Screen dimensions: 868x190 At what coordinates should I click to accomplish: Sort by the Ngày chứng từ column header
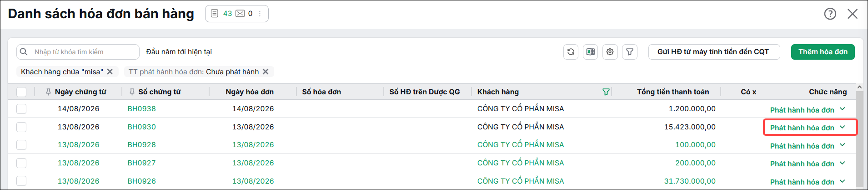pos(80,92)
